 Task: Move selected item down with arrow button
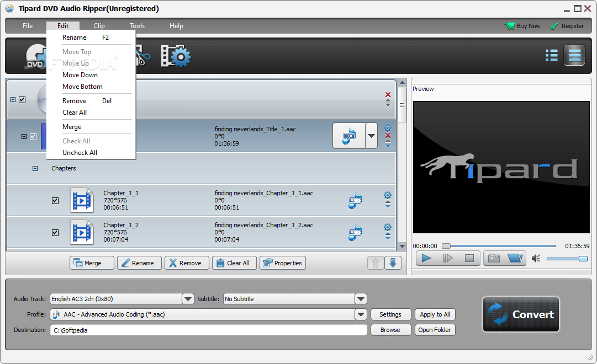pos(393,263)
